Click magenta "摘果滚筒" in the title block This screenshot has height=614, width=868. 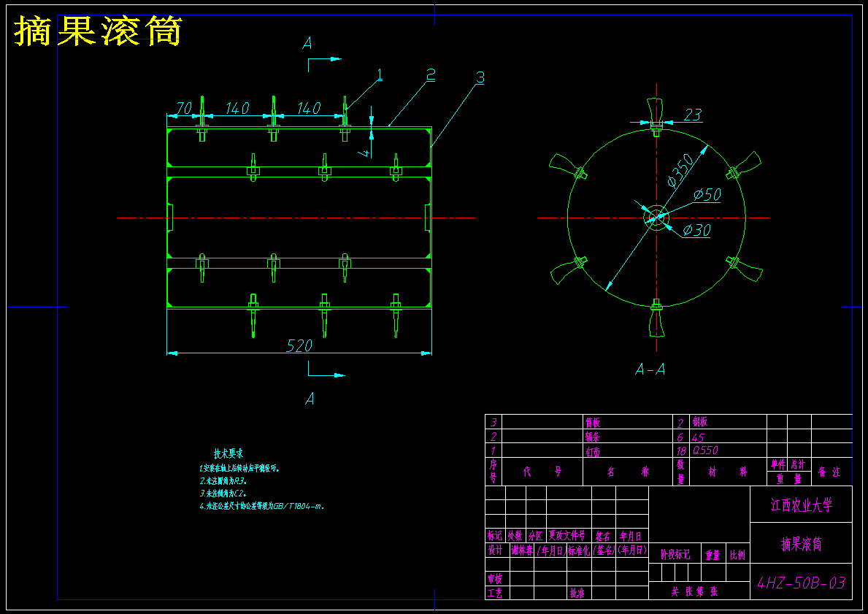pos(802,544)
